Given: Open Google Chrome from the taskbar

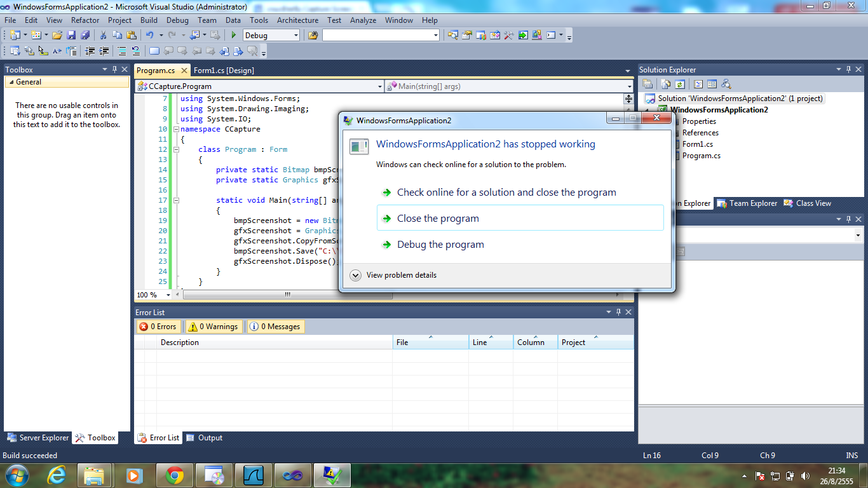Looking at the screenshot, I should [x=175, y=475].
